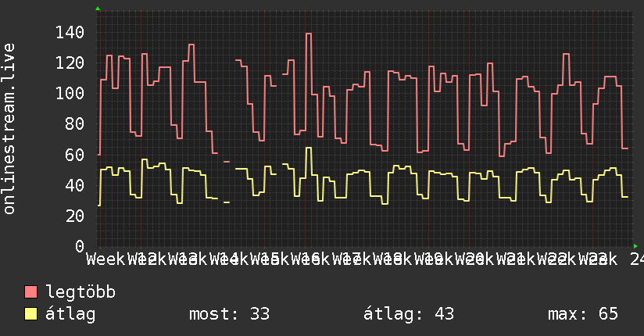Click the 40 y-axis label
Screen dimensions: 644x336
(x=74, y=185)
